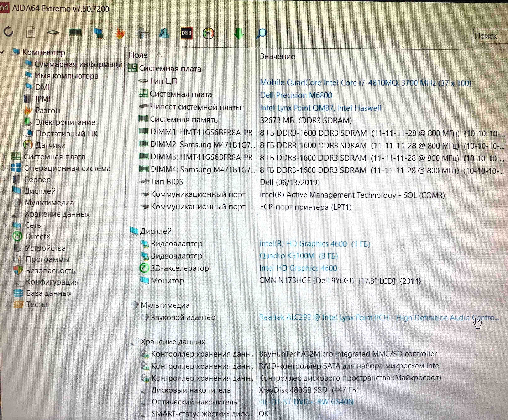Select База данных in the left tree
508x420 pixels.
49,293
